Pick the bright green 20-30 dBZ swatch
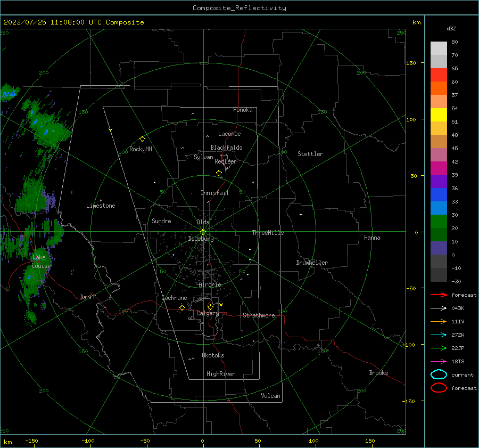This screenshot has height=448, width=479. click(x=439, y=222)
